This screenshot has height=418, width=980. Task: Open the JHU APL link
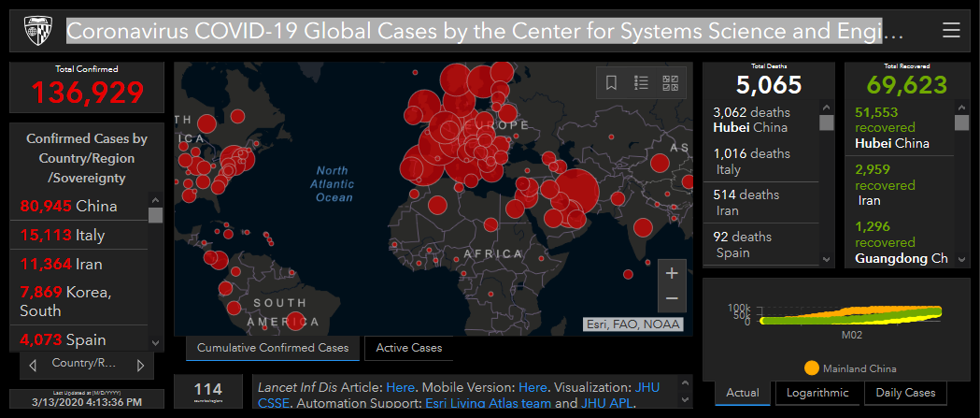pos(607,403)
